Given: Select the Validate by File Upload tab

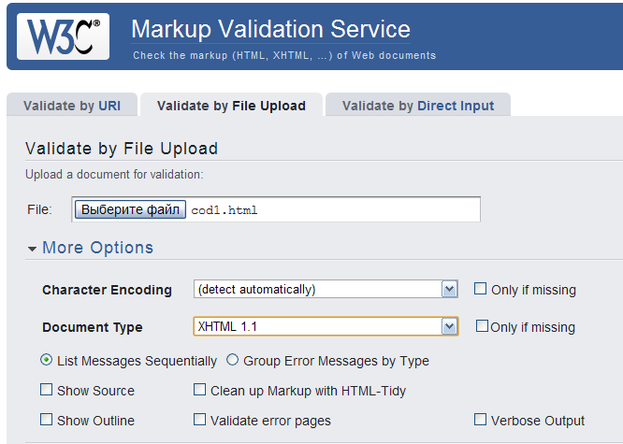Looking at the screenshot, I should [x=231, y=105].
